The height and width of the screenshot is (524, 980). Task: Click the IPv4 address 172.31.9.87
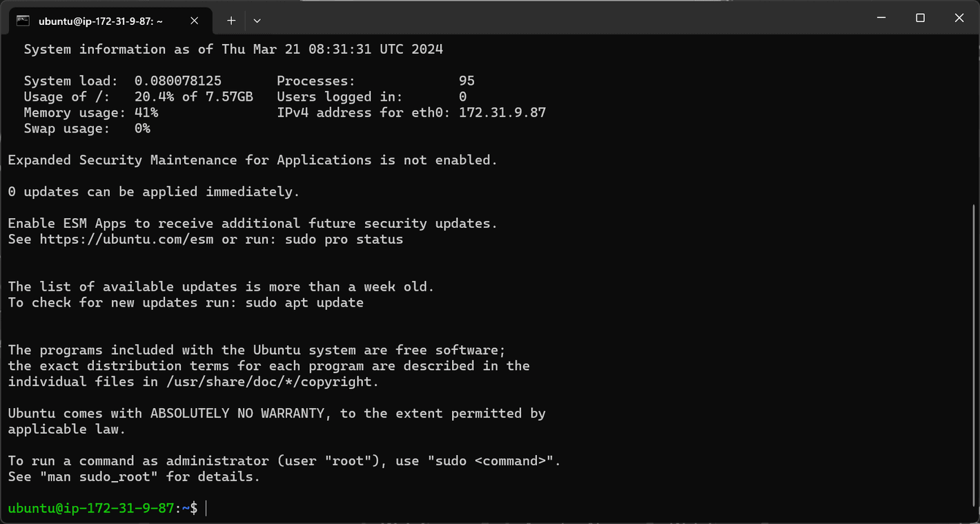[x=500, y=113]
